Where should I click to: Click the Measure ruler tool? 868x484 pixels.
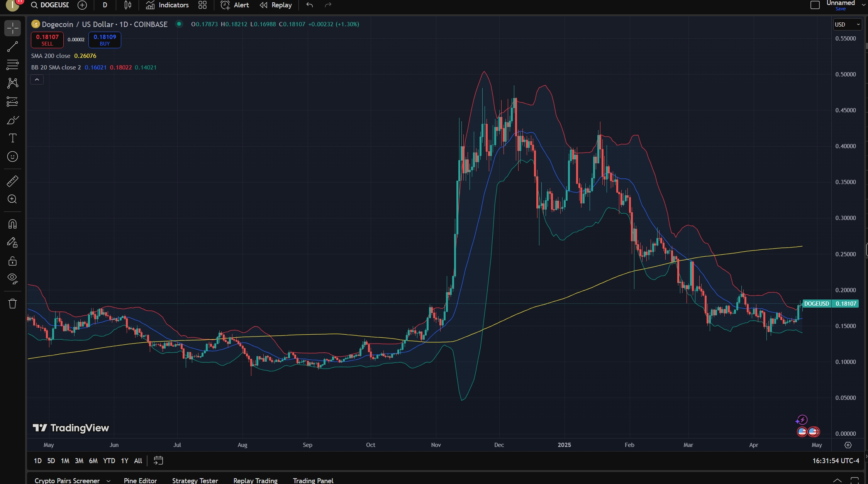coord(12,181)
